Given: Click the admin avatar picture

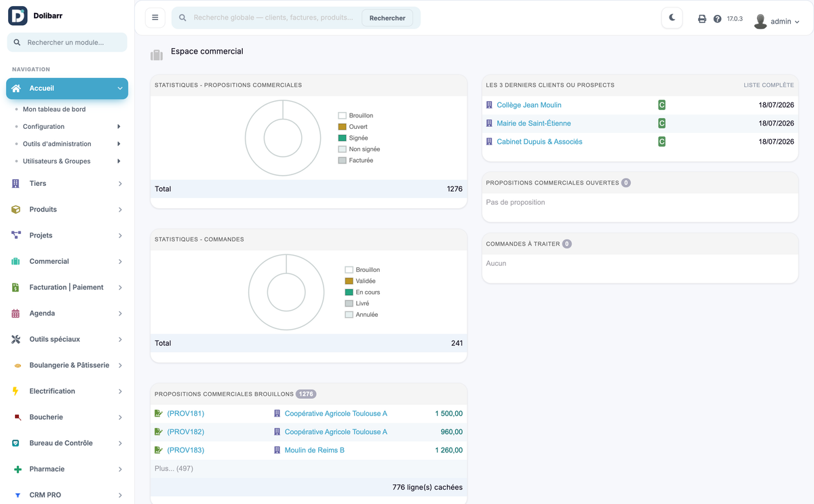Looking at the screenshot, I should tap(760, 21).
